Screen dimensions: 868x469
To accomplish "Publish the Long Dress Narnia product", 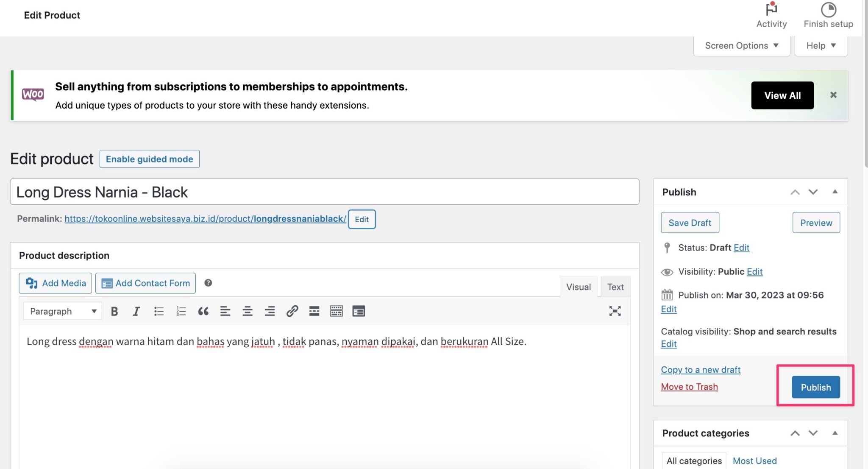I will [x=815, y=387].
